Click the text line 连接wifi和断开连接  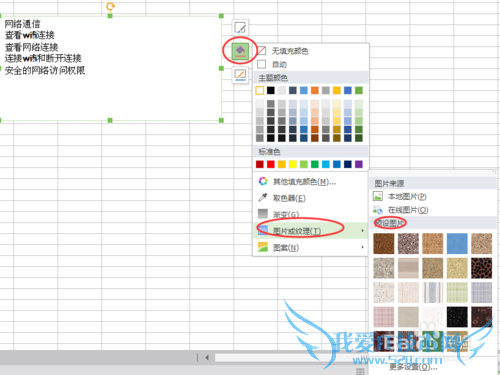[x=43, y=58]
